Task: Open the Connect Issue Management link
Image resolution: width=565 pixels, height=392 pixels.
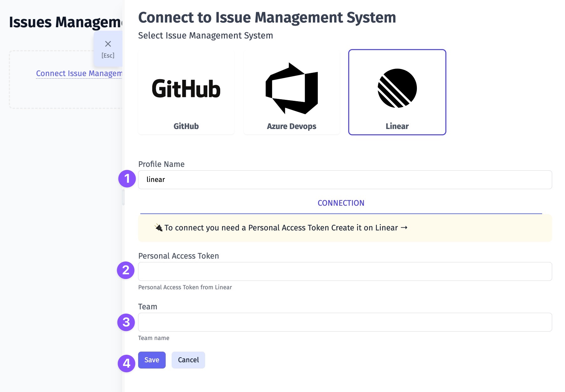Action: pyautogui.click(x=79, y=73)
